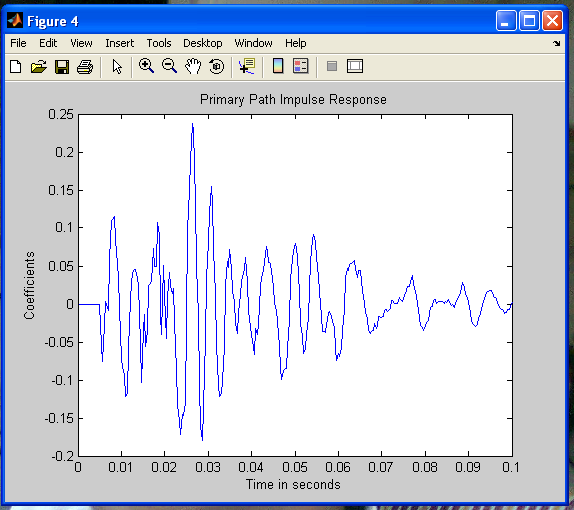
Task: Dock the figure using the corner arrow
Action: (557, 43)
